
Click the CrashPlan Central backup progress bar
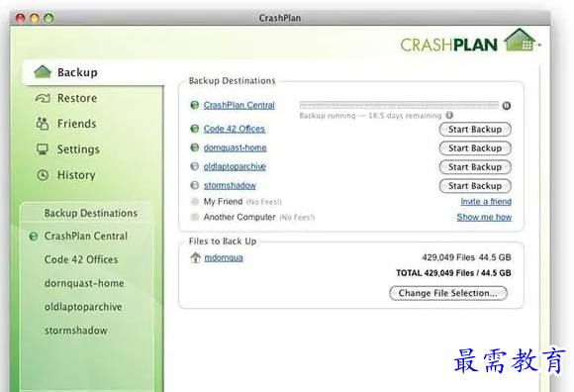pos(399,105)
